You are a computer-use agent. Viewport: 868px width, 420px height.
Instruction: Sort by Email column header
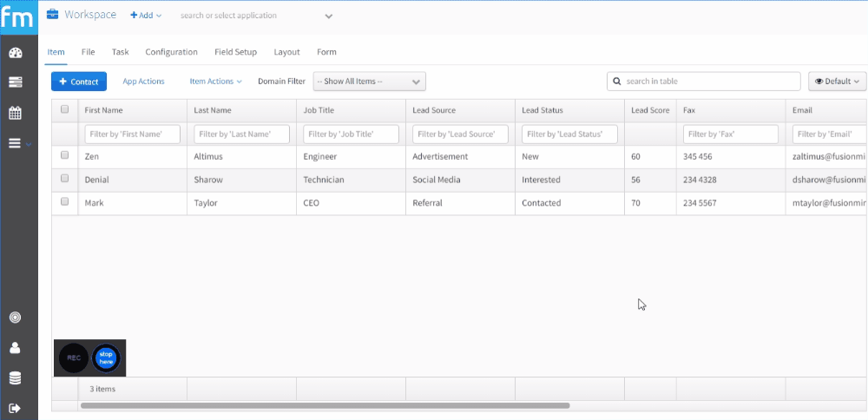[x=826, y=110]
